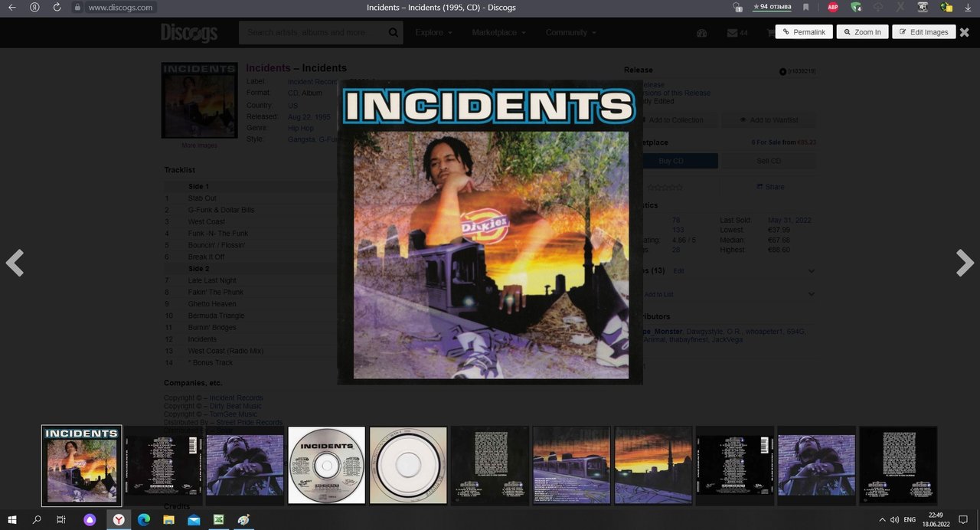
Task: Go to the previous image with left arrow
Action: coord(15,263)
